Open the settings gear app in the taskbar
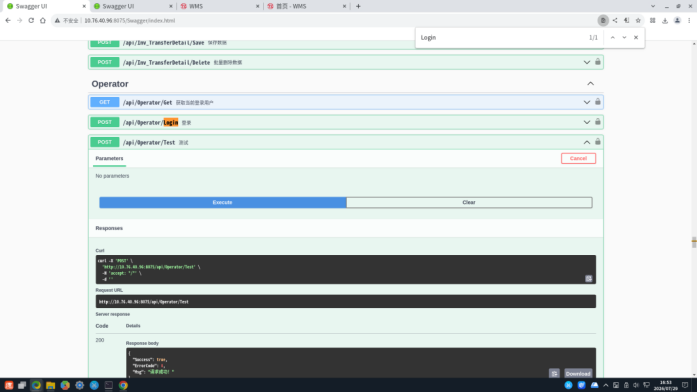The height and width of the screenshot is (392, 697). coord(80,385)
